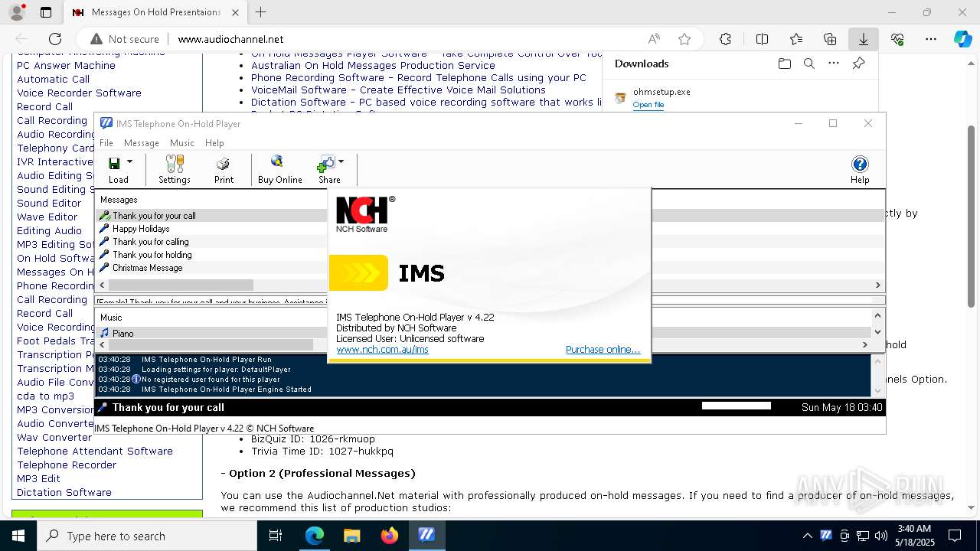The height and width of the screenshot is (551, 980).
Task: Open Firefox from the taskbar
Action: click(x=390, y=536)
